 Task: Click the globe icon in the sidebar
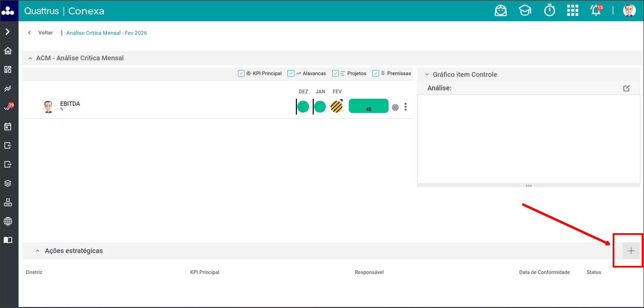(x=8, y=221)
